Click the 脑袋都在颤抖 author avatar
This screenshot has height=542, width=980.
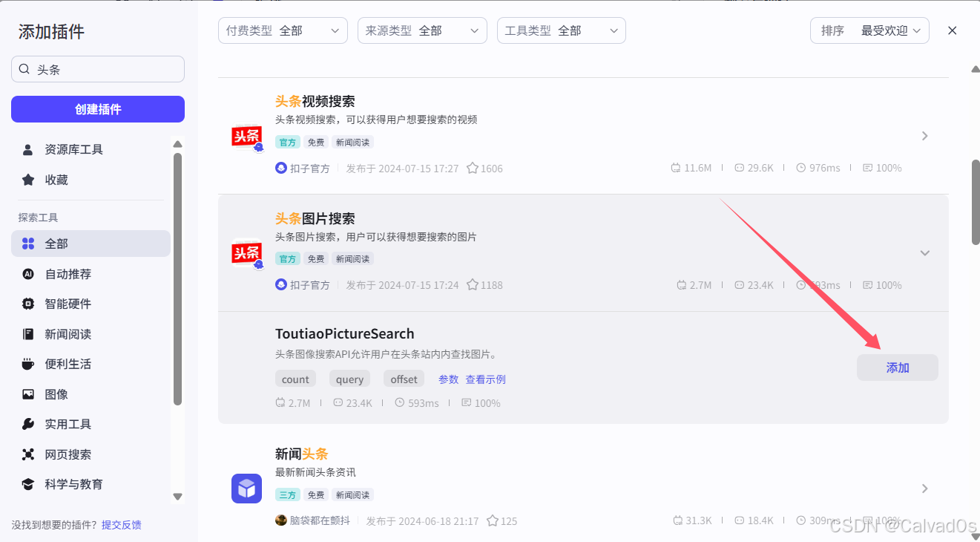click(281, 520)
